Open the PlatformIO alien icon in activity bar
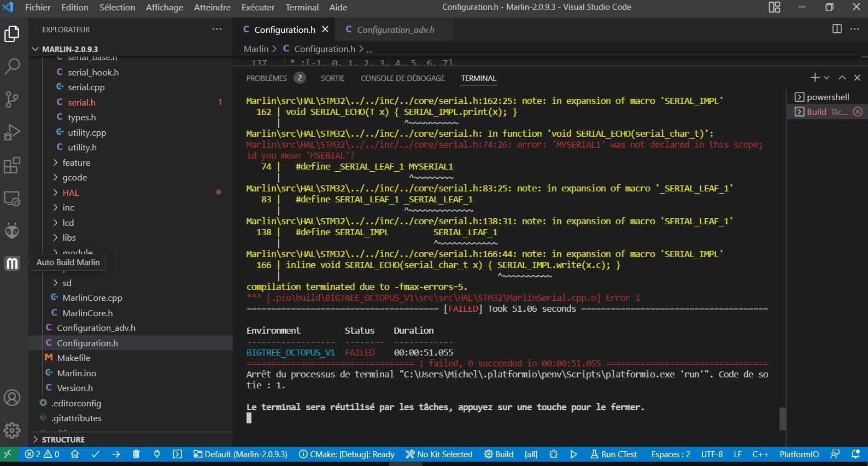 [x=12, y=231]
